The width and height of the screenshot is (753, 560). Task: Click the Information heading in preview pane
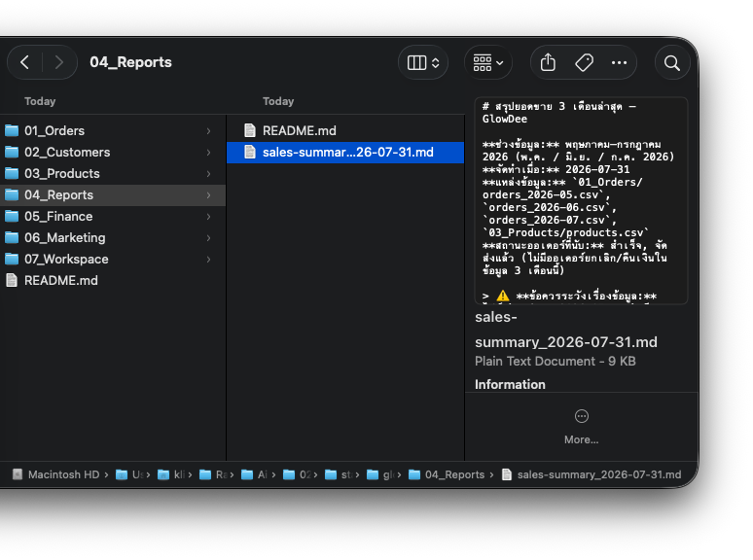coord(510,384)
